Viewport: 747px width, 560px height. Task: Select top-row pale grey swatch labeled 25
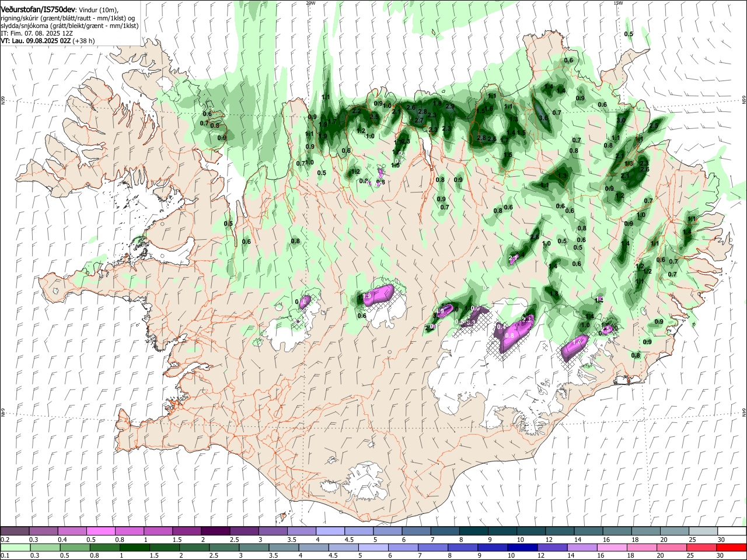click(703, 531)
